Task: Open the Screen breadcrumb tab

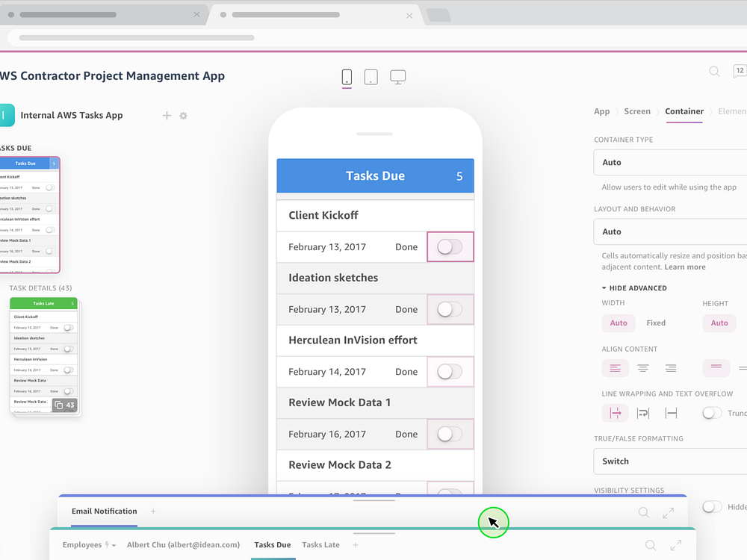Action: click(x=637, y=111)
